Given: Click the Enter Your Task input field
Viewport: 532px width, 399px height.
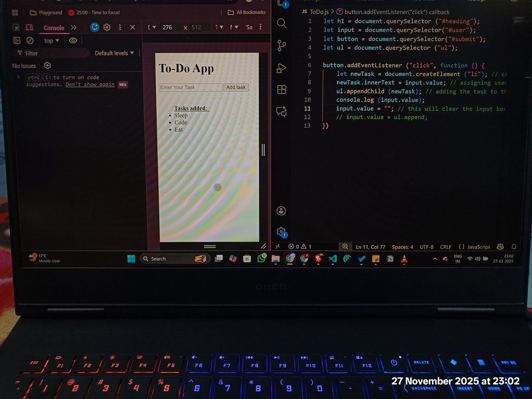Looking at the screenshot, I should point(190,87).
